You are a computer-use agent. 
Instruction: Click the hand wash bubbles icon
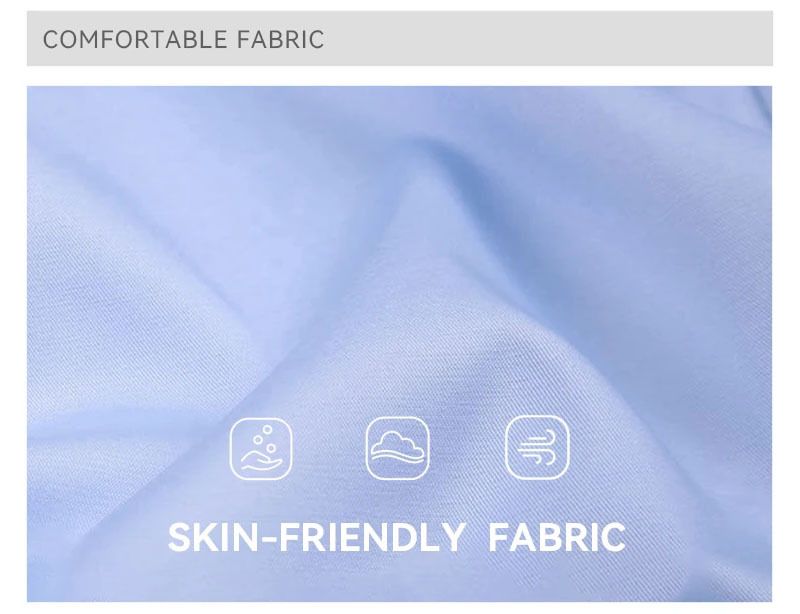tap(261, 449)
